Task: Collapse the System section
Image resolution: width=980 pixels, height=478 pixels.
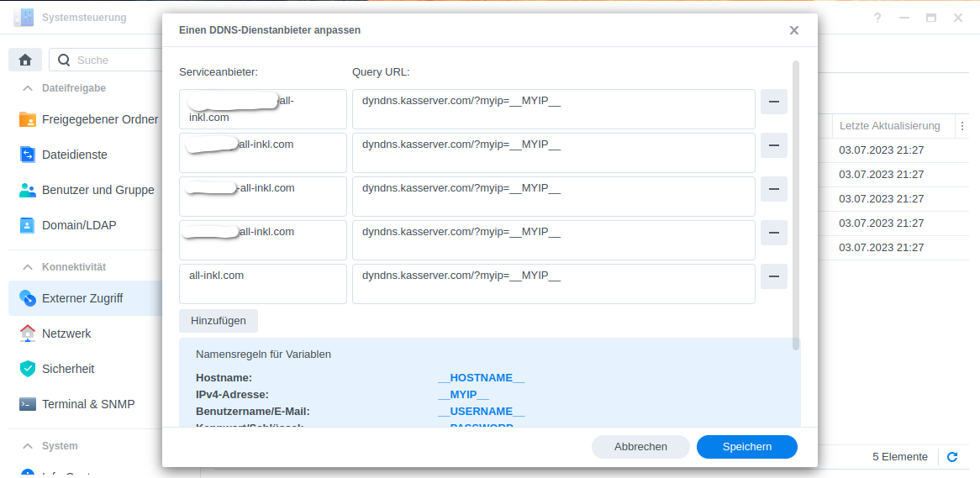Action: pos(28,446)
